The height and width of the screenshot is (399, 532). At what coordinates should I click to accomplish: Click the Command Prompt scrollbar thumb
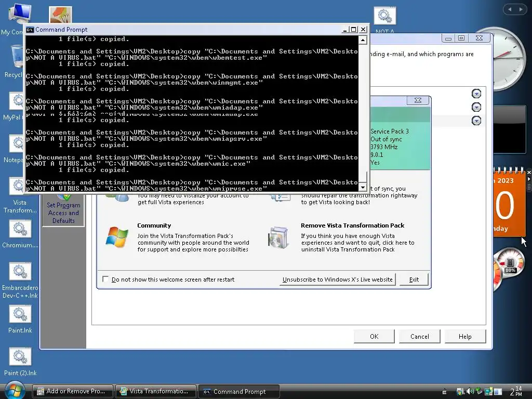tap(363, 177)
